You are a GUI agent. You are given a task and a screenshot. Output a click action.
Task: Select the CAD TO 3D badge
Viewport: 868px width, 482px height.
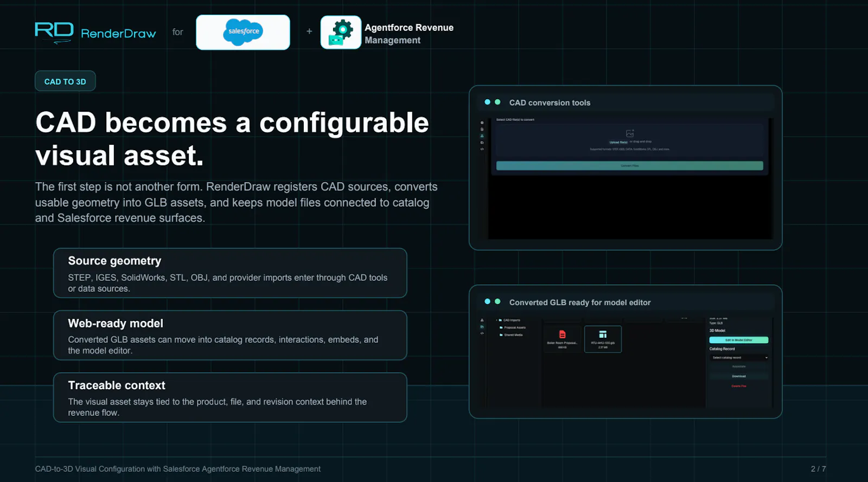(x=65, y=81)
